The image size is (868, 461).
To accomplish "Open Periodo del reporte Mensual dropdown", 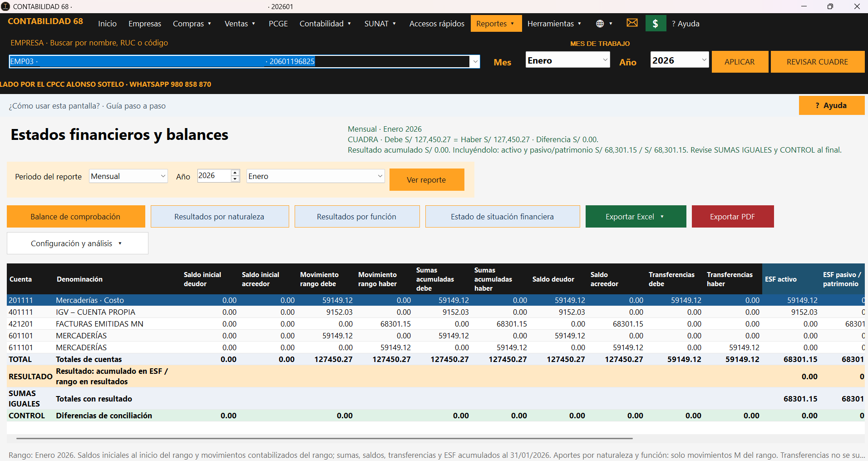I will (128, 176).
